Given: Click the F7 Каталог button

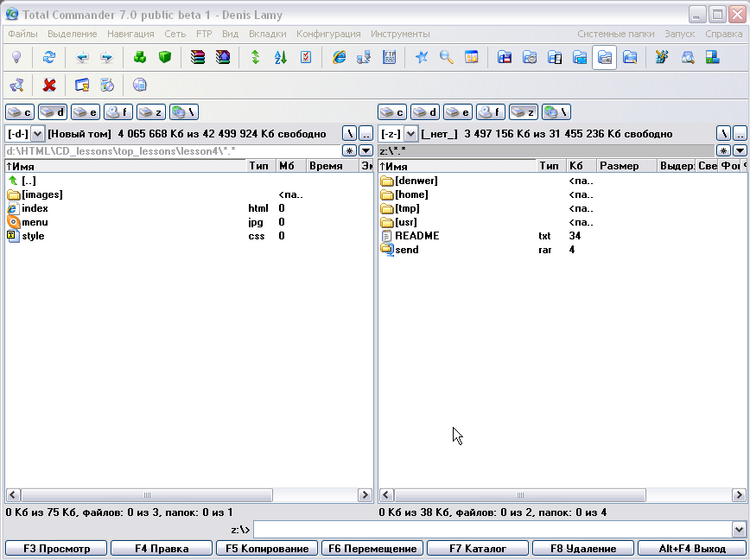Looking at the screenshot, I should tap(478, 549).
